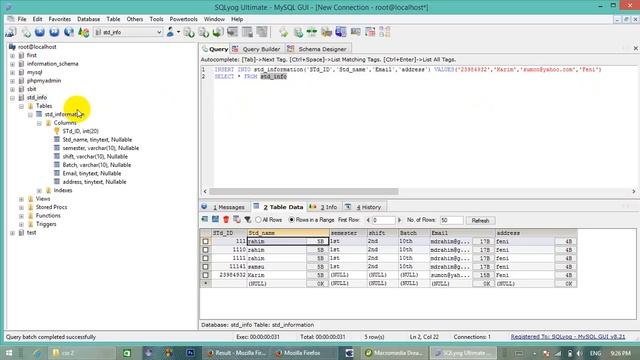640x360 pixels.
Task: Collapse the std_info database node
Action: click(x=12, y=98)
